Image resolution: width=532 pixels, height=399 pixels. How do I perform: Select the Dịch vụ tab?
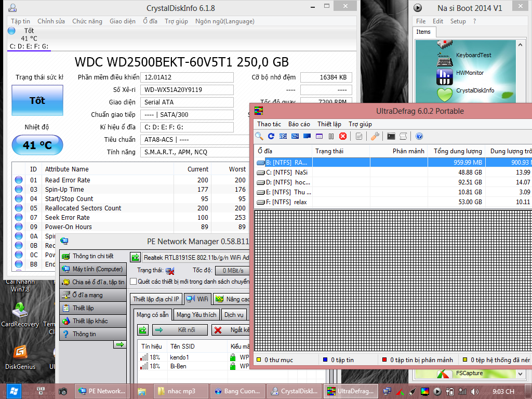[234, 315]
